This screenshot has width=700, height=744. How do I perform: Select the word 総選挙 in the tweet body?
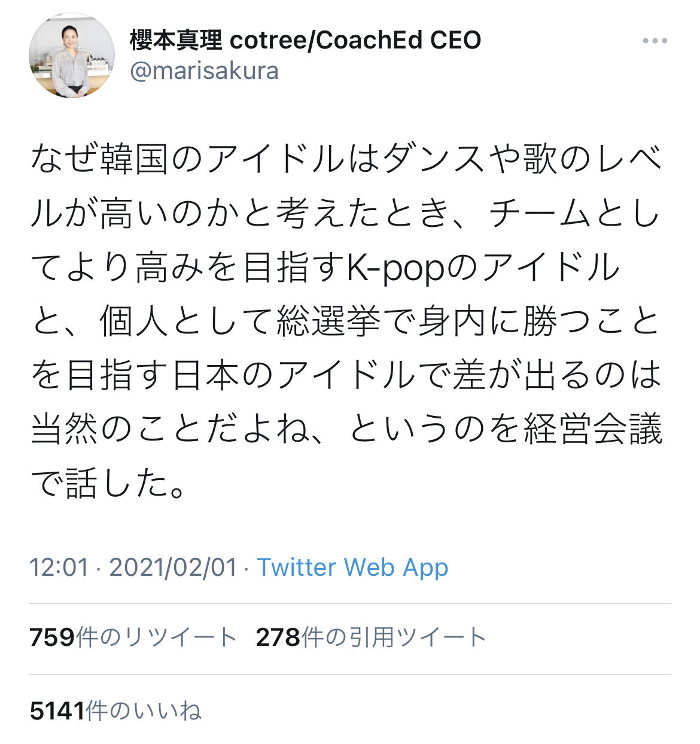[328, 322]
